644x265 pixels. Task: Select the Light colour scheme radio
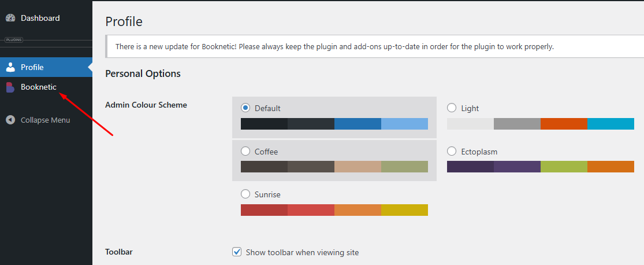[452, 108]
